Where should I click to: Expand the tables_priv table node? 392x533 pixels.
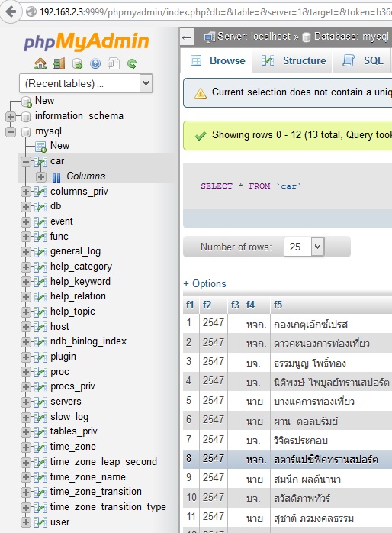point(25,432)
